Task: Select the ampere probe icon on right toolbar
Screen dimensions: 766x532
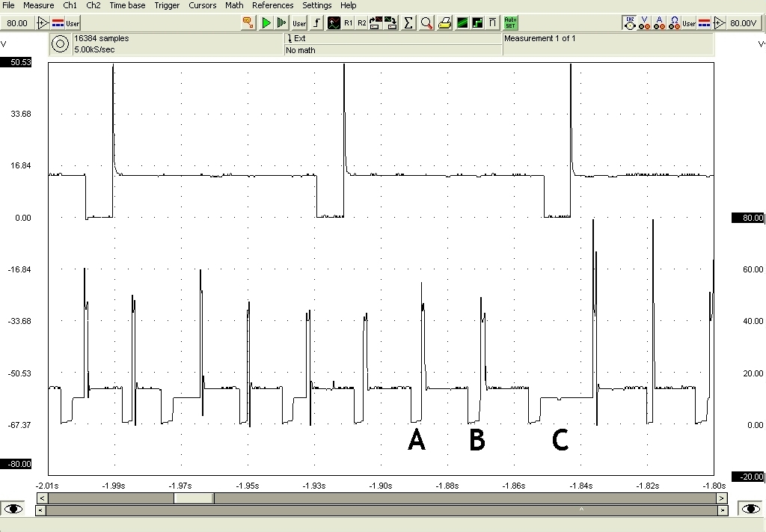Action: tap(659, 23)
